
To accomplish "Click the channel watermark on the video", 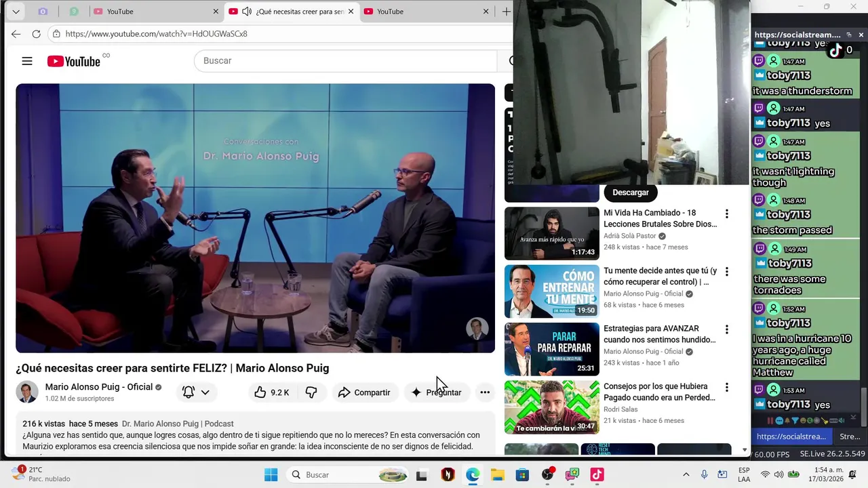I will click(477, 329).
